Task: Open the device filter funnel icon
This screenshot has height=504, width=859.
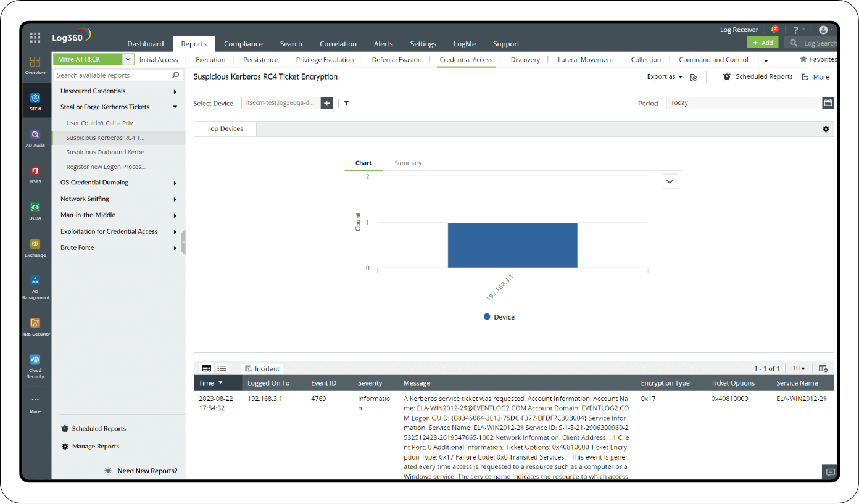Action: coord(346,103)
